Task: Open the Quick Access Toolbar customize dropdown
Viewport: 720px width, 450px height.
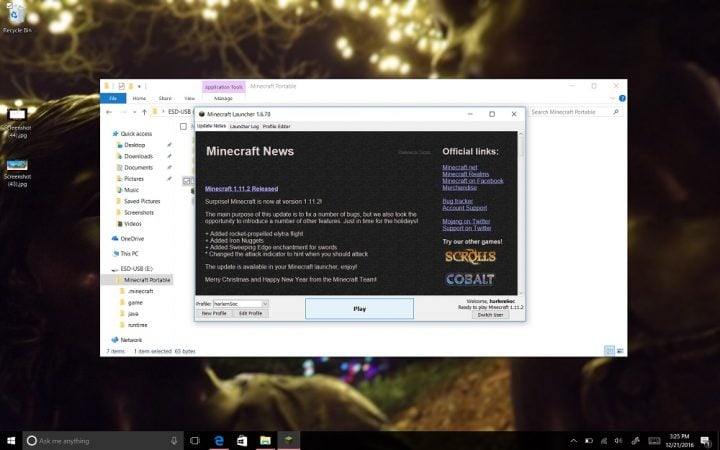Action: click(139, 86)
